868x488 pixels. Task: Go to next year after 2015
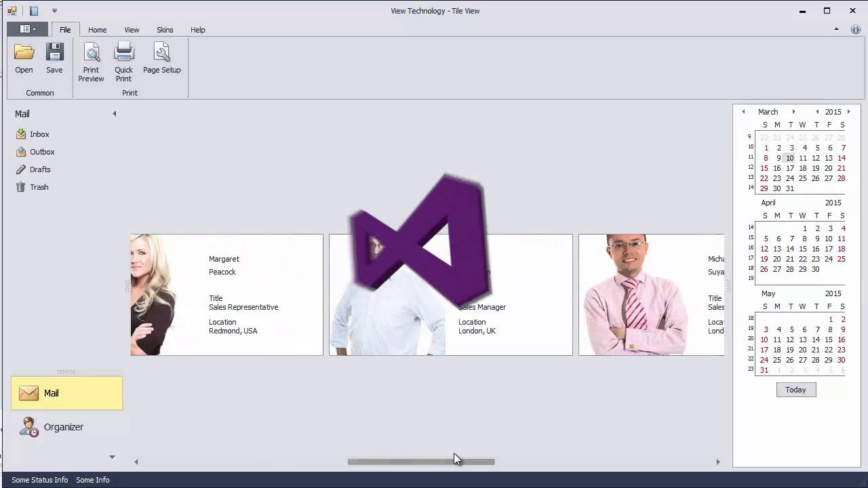click(x=848, y=112)
